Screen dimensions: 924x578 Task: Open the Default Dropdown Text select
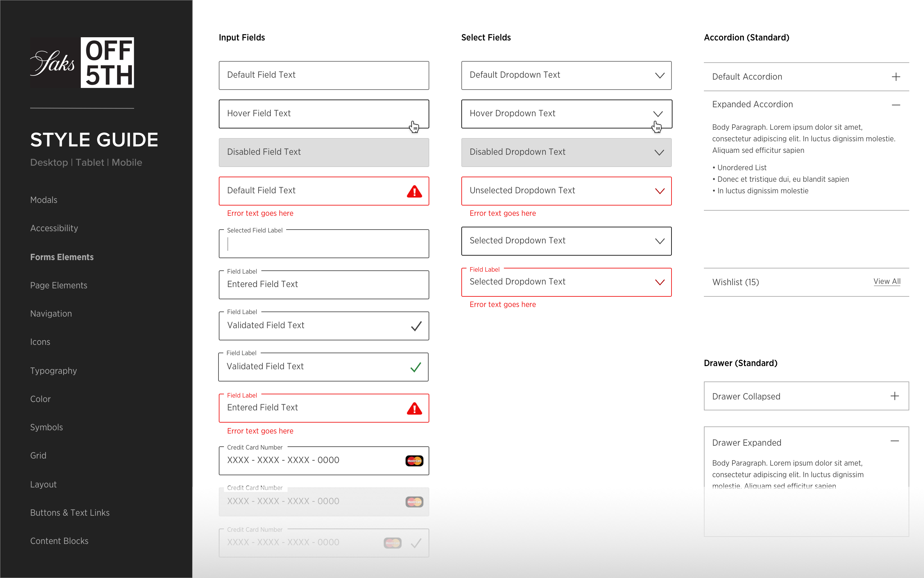pyautogui.click(x=566, y=75)
